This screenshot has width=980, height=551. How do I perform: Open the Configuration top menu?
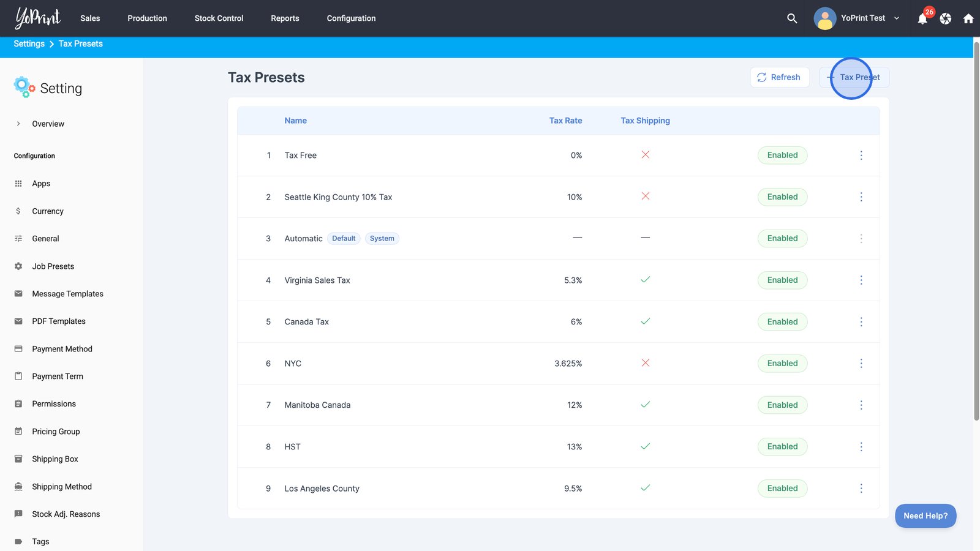[x=351, y=18]
